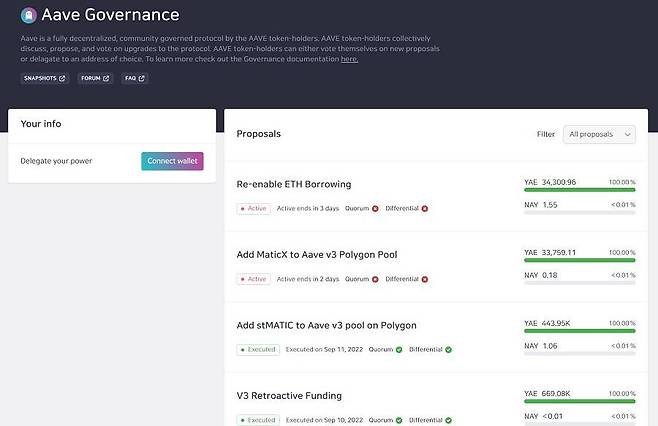Open the Re-enable ETH Borrowing proposal
Screen dimensions: 658x426
(294, 184)
